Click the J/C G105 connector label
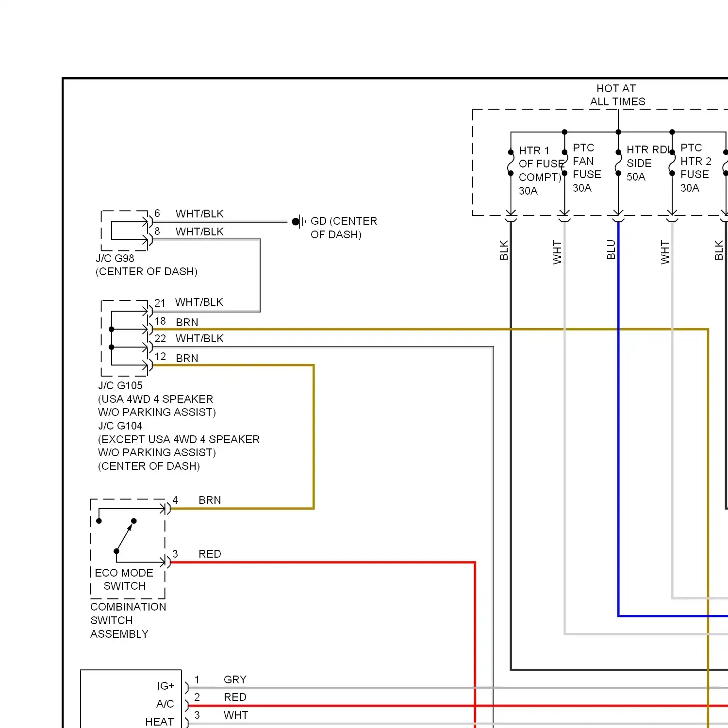This screenshot has width=728, height=728. (x=120, y=385)
